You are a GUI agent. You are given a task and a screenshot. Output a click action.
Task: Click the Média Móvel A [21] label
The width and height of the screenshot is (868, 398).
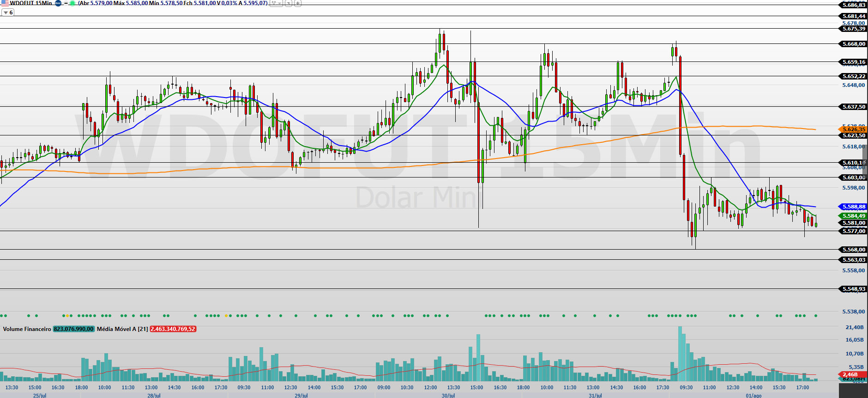pos(122,329)
